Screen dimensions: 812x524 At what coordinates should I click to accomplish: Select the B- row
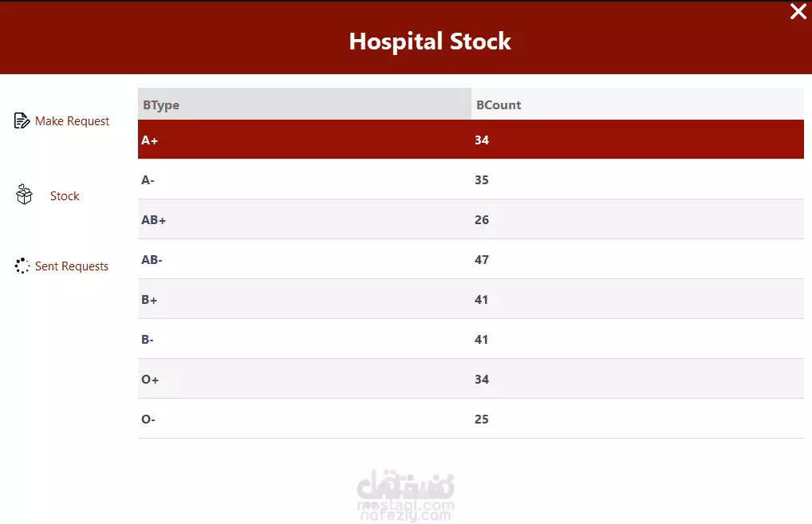[471, 339]
